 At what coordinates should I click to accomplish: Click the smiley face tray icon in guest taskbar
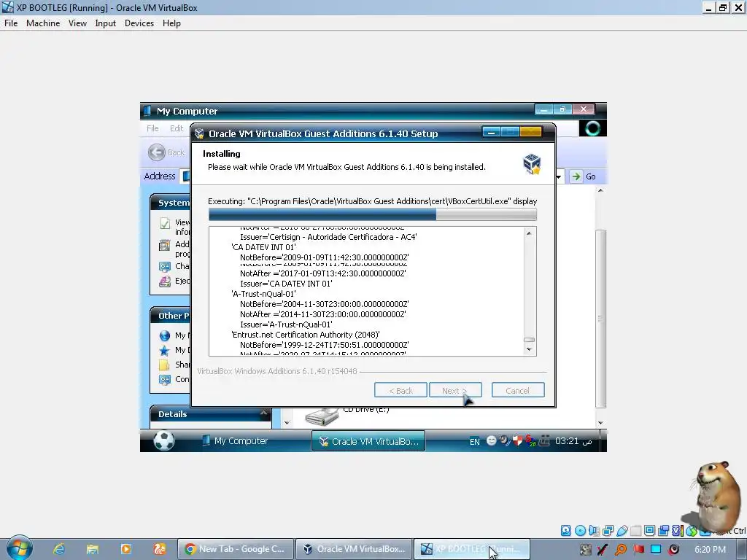pos(491,441)
